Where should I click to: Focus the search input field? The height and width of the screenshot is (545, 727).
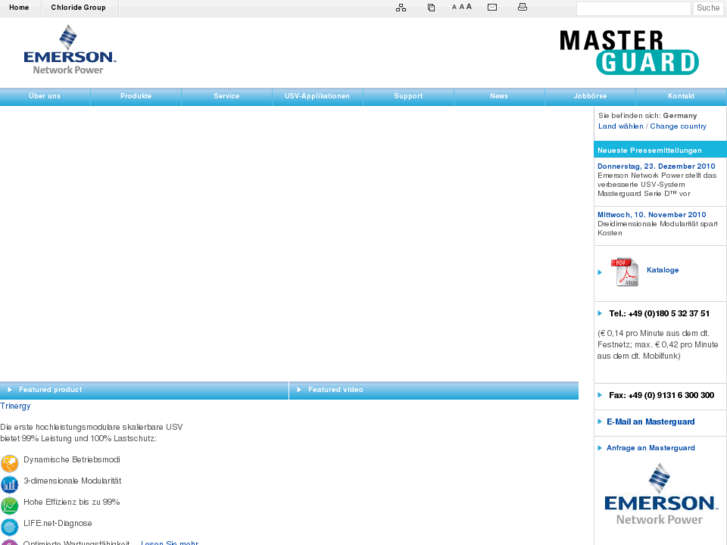click(x=633, y=8)
